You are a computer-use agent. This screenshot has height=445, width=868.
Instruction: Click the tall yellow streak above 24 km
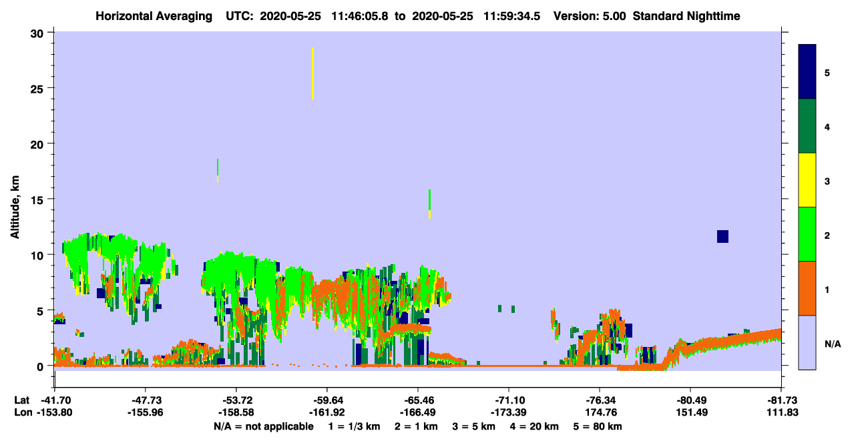tap(312, 73)
